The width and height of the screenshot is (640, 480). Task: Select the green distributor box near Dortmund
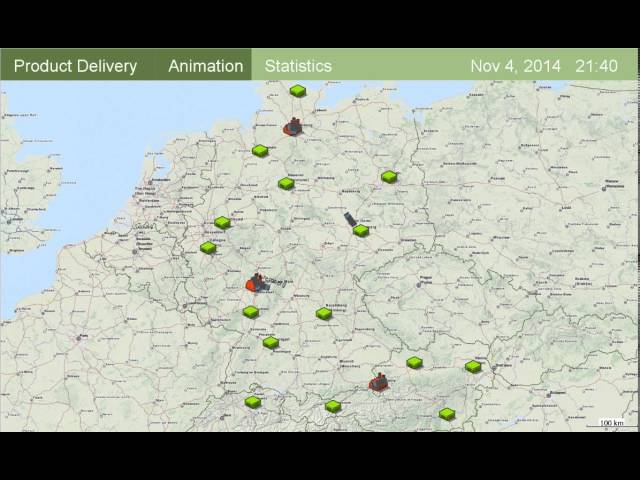(222, 222)
